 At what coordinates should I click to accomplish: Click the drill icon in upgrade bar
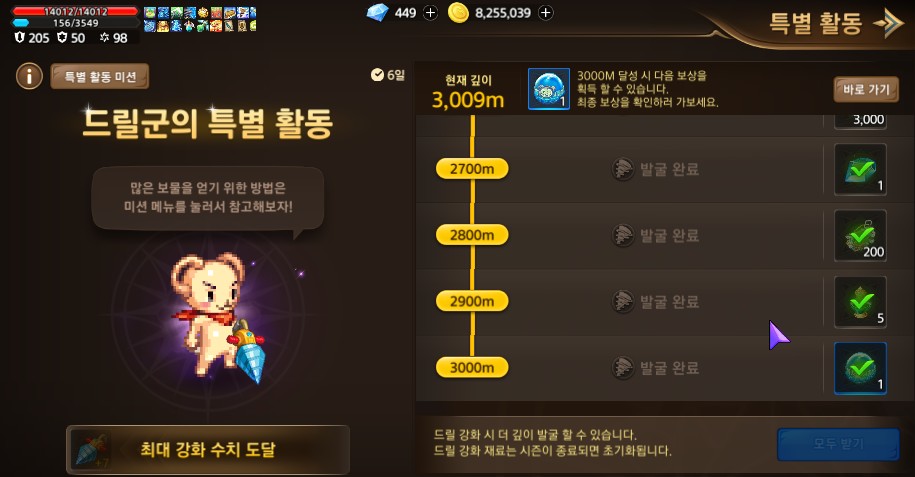92,450
